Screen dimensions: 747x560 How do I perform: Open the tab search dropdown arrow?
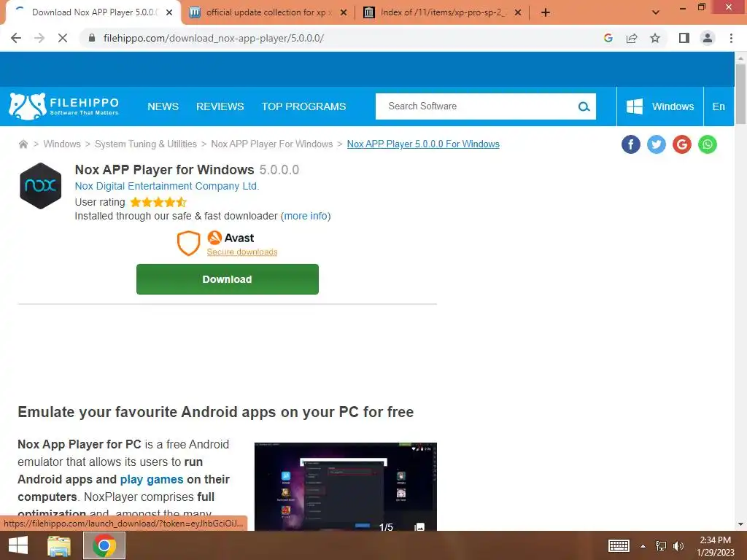[x=656, y=12]
